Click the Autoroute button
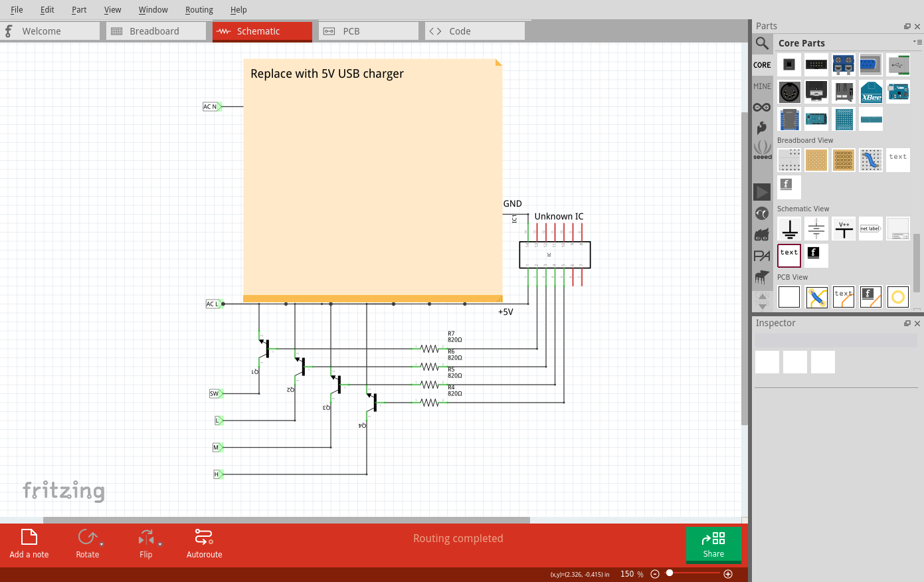This screenshot has height=582, width=924. [204, 544]
